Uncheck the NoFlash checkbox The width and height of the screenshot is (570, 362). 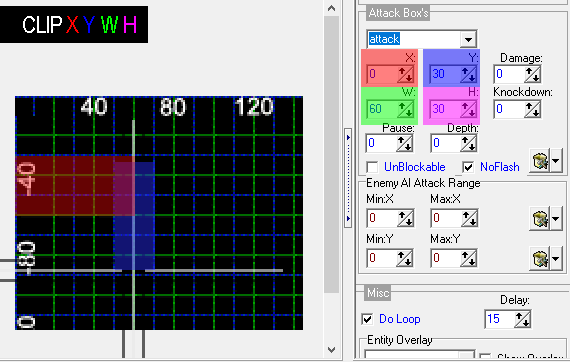468,167
